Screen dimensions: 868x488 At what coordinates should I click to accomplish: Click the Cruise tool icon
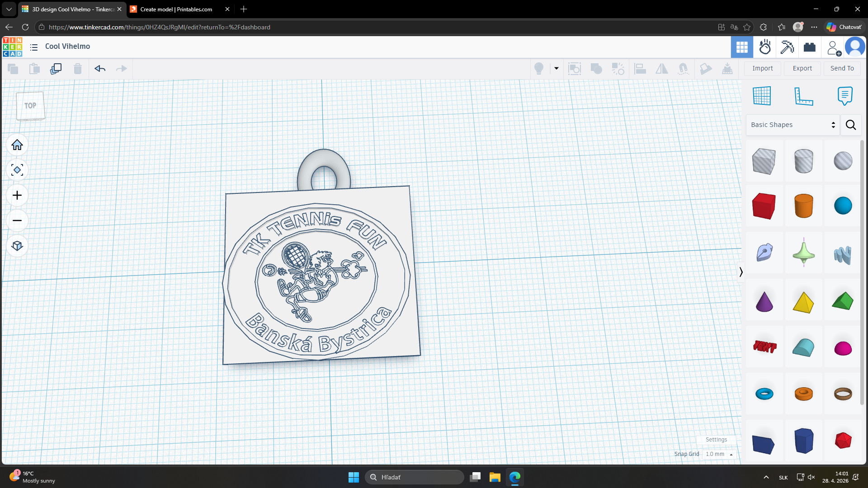684,69
